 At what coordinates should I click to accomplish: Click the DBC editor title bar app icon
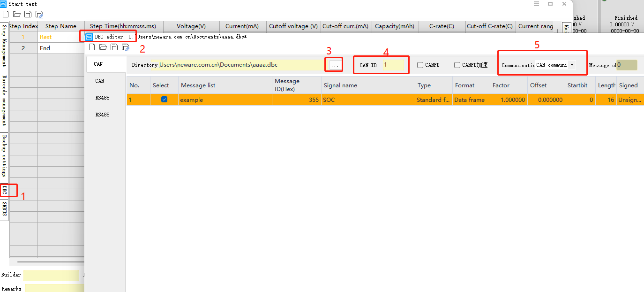tap(89, 37)
